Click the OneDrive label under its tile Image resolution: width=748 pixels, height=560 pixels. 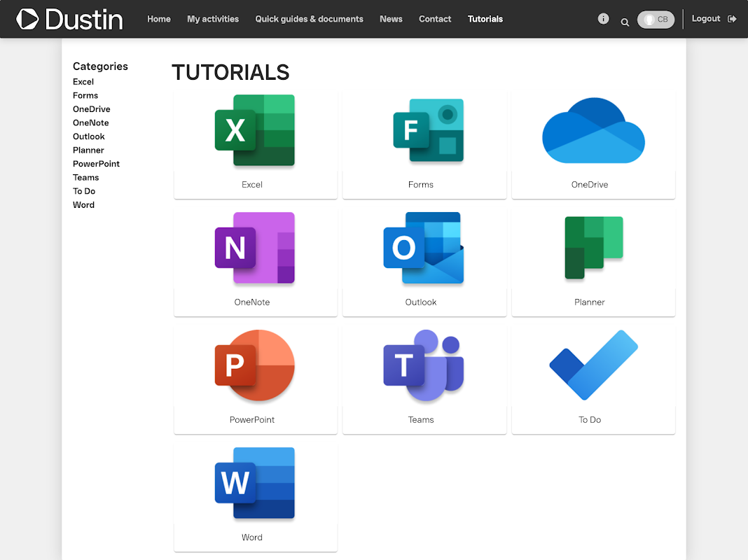(590, 185)
